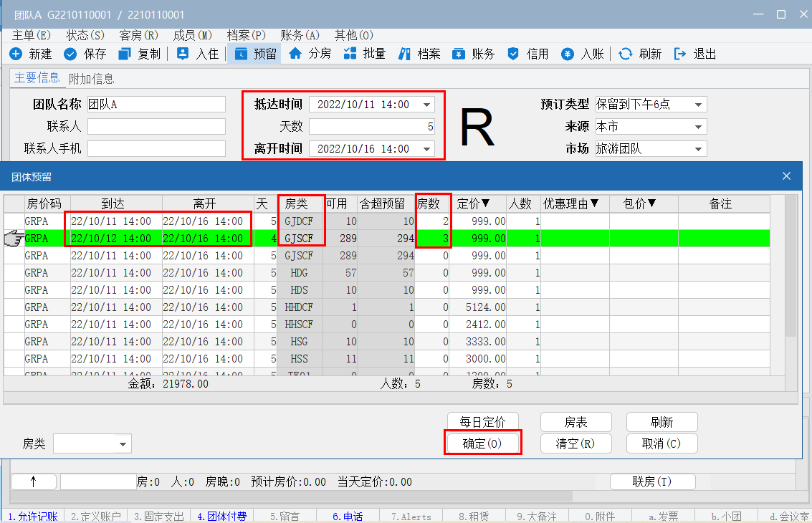The height and width of the screenshot is (523, 812).
Task: Click the 入住 (Check-in) person icon
Action: [182, 54]
